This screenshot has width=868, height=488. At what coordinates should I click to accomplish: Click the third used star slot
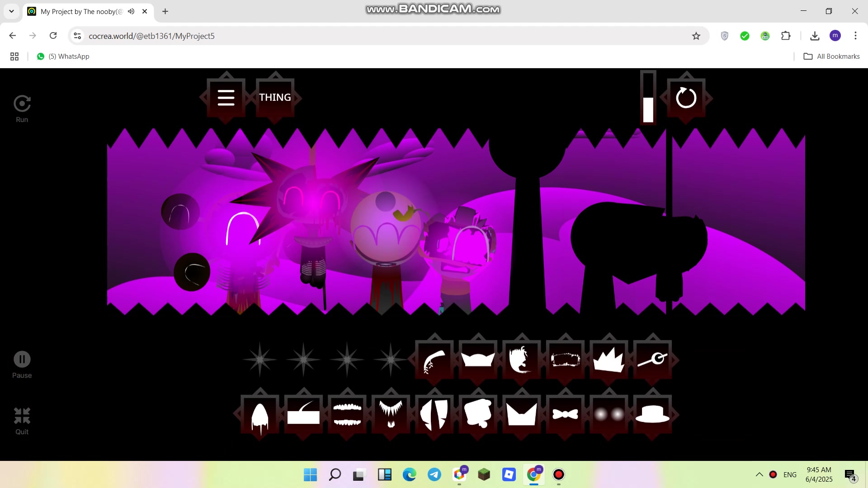(347, 360)
